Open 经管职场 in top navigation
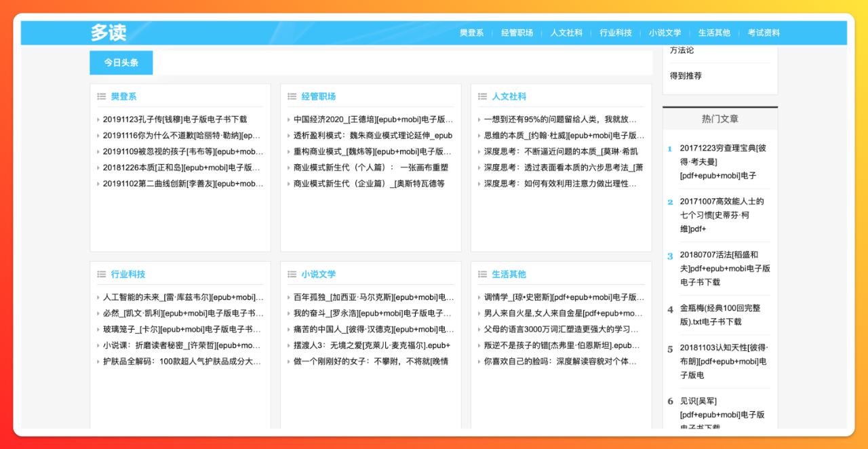868x449 pixels. tap(517, 33)
